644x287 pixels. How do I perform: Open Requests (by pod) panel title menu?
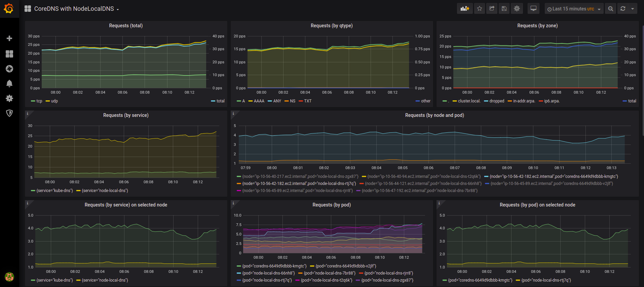click(x=332, y=205)
